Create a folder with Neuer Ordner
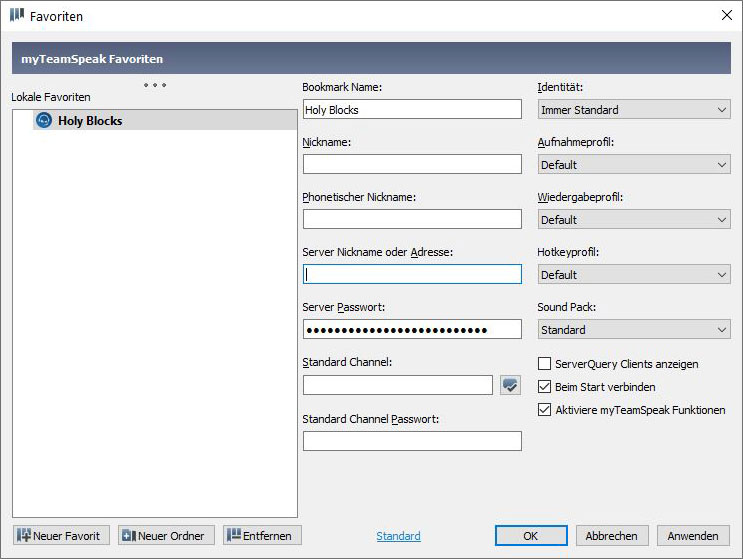 166,536
